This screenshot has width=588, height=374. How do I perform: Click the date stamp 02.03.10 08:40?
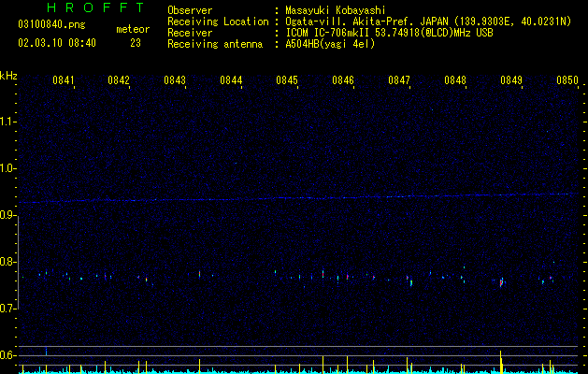coord(57,43)
